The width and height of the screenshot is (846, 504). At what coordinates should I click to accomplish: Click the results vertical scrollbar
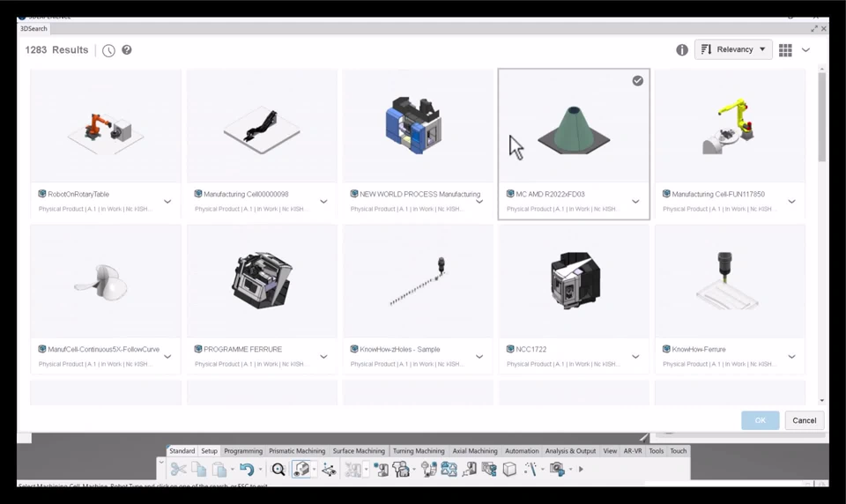pyautogui.click(x=821, y=117)
